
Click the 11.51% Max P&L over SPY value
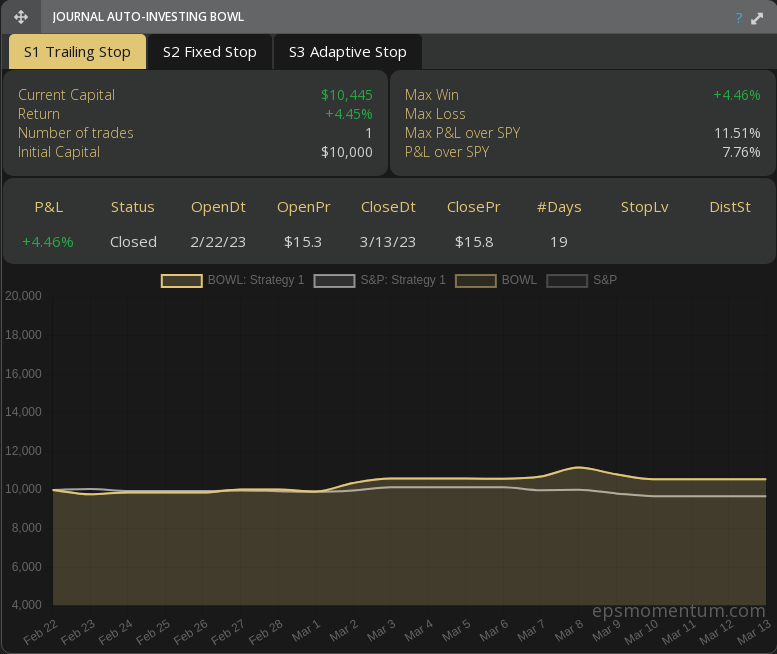click(x=737, y=133)
